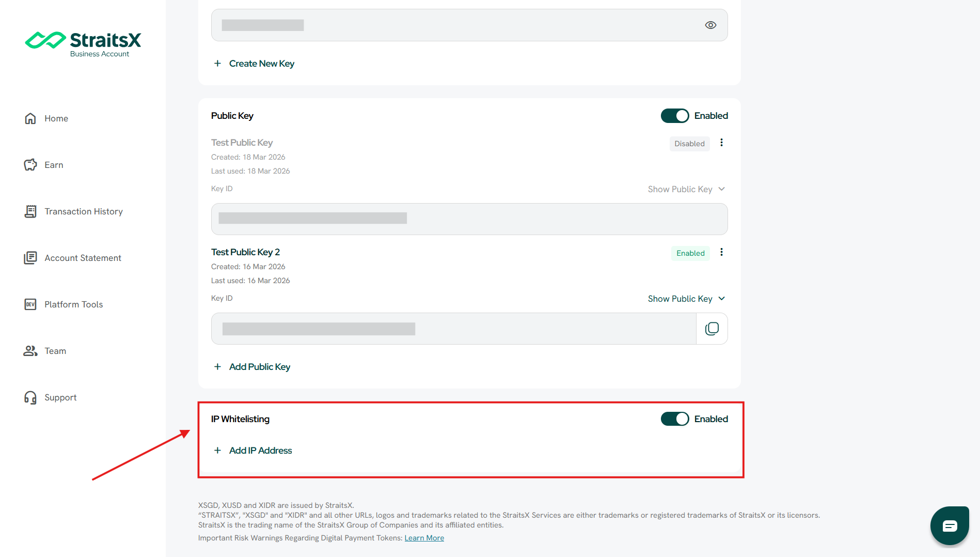Click the Transaction History receipt icon
The image size is (980, 557).
coord(30,211)
